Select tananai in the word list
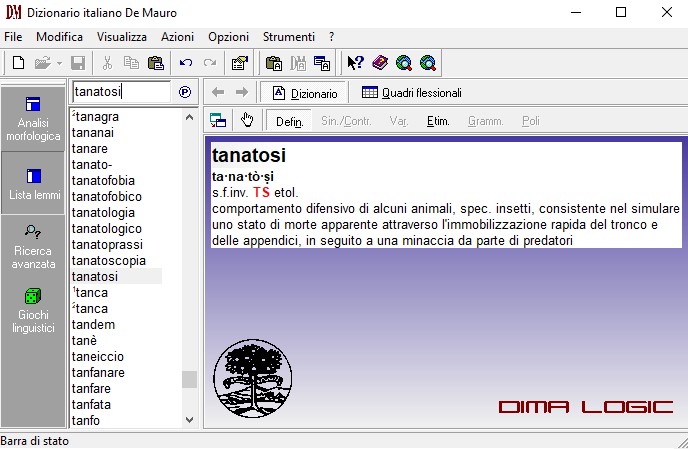 (93, 133)
